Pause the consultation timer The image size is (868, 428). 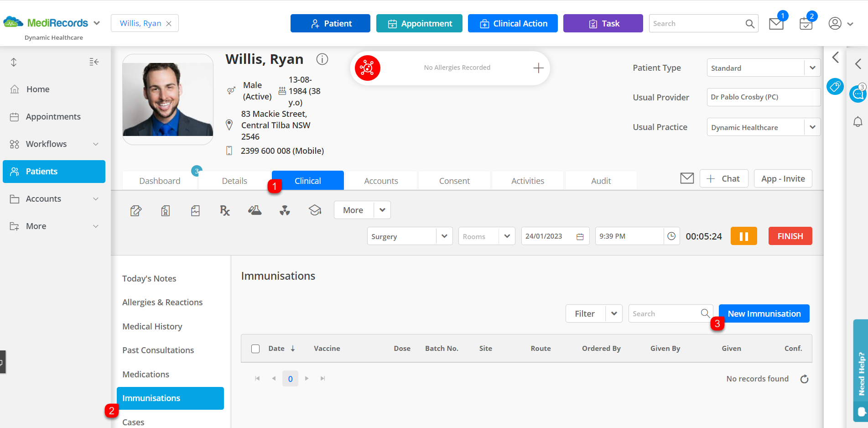tap(743, 236)
